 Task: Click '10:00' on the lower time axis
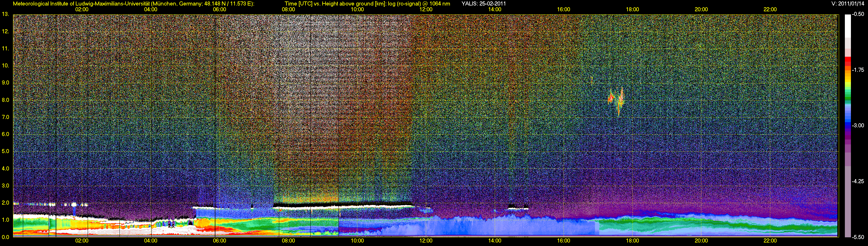(357, 241)
